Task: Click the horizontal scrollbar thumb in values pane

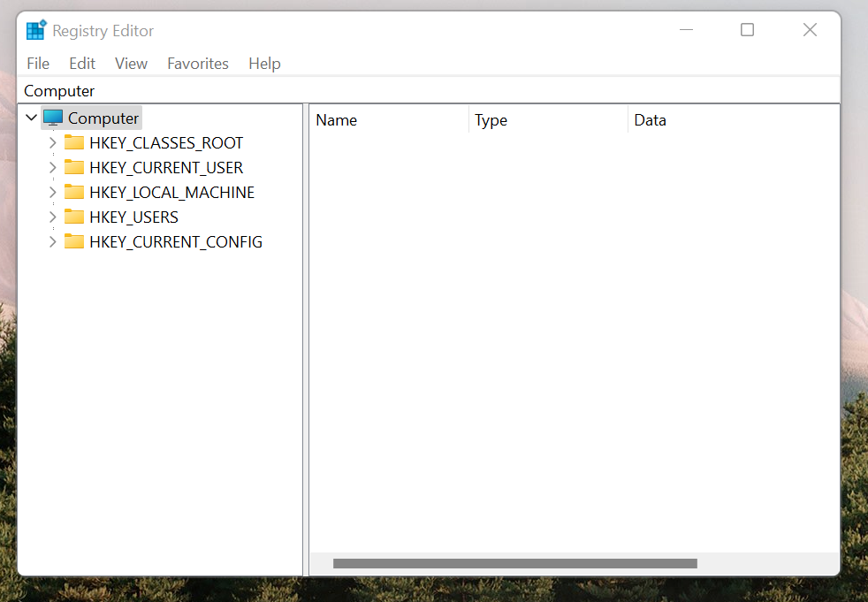Action: pos(514,563)
